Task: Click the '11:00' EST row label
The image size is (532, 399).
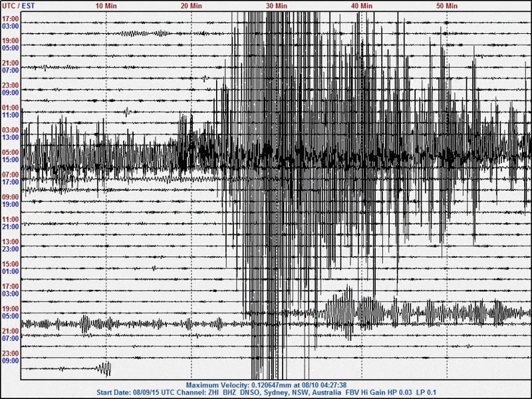Action: (11, 115)
